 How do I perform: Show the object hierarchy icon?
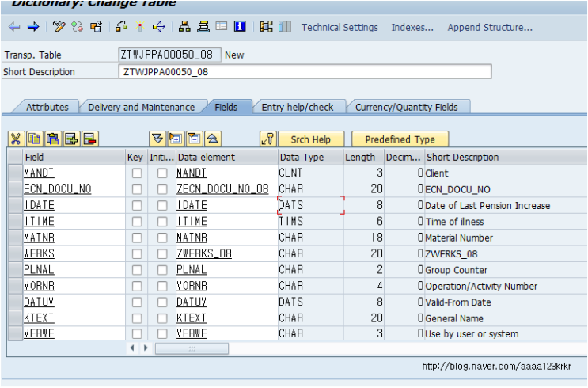point(184,27)
